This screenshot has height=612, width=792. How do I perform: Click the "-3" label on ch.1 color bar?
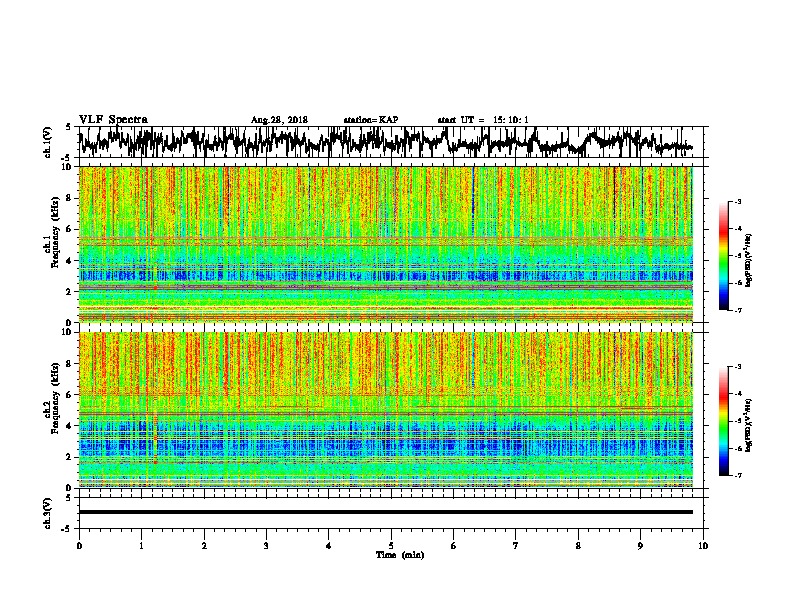click(738, 201)
